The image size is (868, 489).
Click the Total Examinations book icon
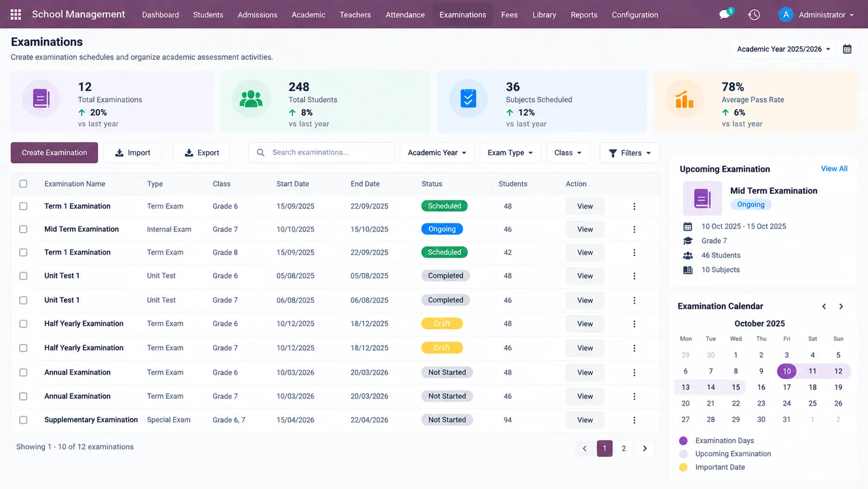click(x=41, y=98)
